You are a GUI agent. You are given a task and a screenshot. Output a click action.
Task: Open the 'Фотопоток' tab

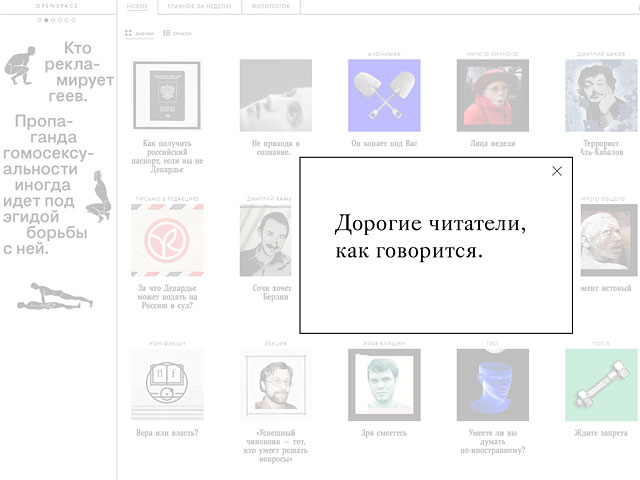click(270, 7)
